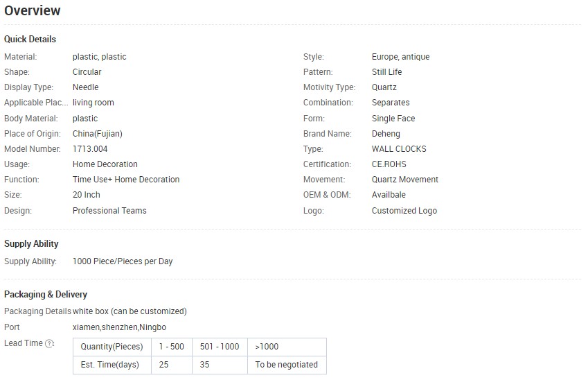Click the 501 - 1000 quantity cell
Image resolution: width=588 pixels, height=380 pixels.
click(220, 347)
